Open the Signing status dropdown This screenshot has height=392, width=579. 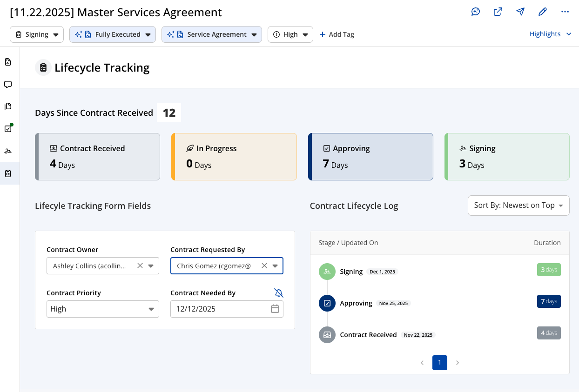[55, 34]
